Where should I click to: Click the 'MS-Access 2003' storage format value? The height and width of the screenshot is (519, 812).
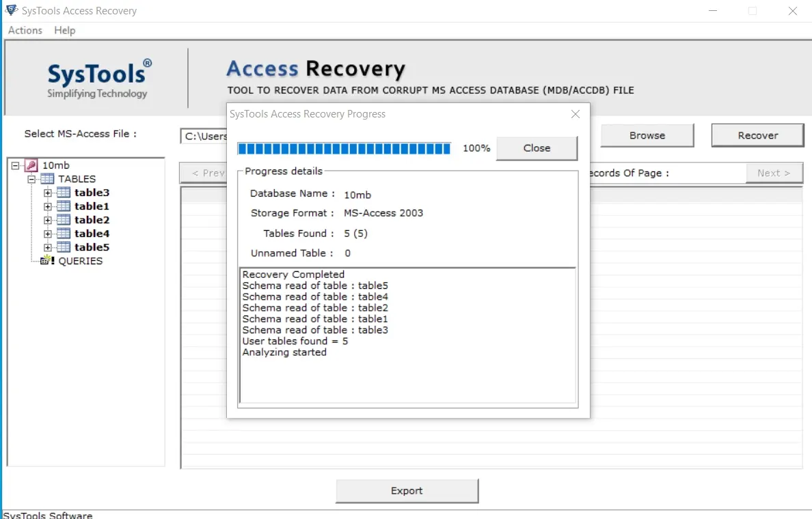pyautogui.click(x=383, y=213)
